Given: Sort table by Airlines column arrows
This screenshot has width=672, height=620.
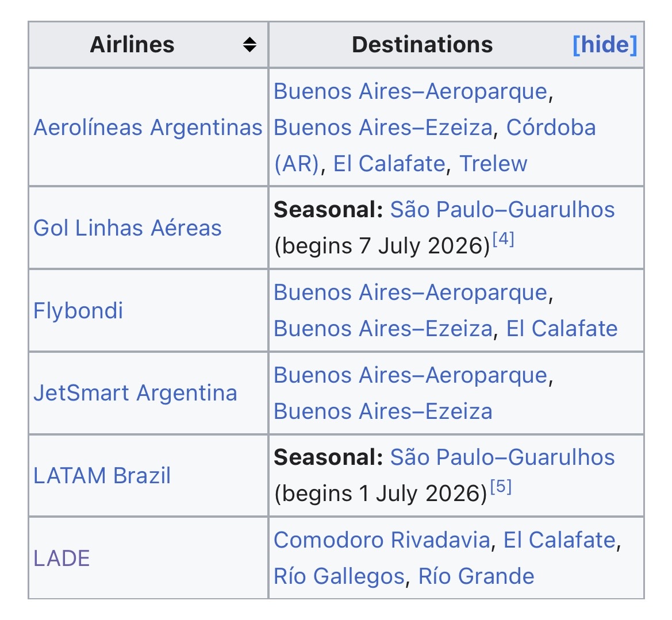Looking at the screenshot, I should 249,45.
